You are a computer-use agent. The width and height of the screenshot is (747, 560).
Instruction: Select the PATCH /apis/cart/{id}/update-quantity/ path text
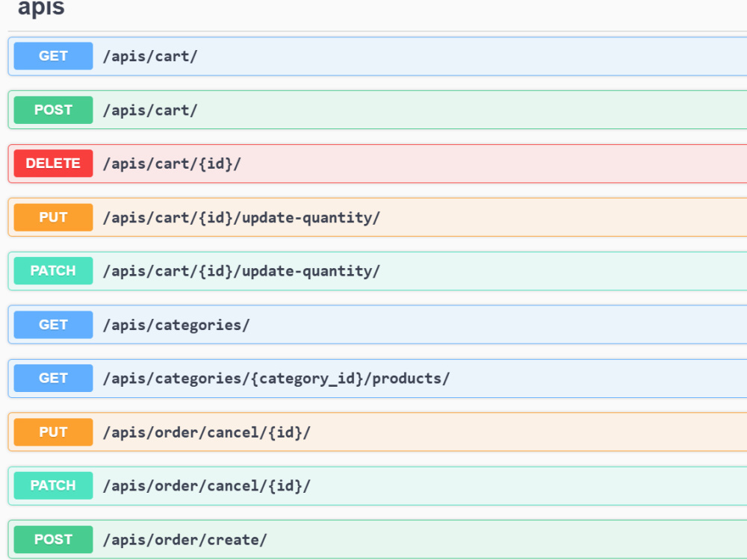[x=241, y=271]
